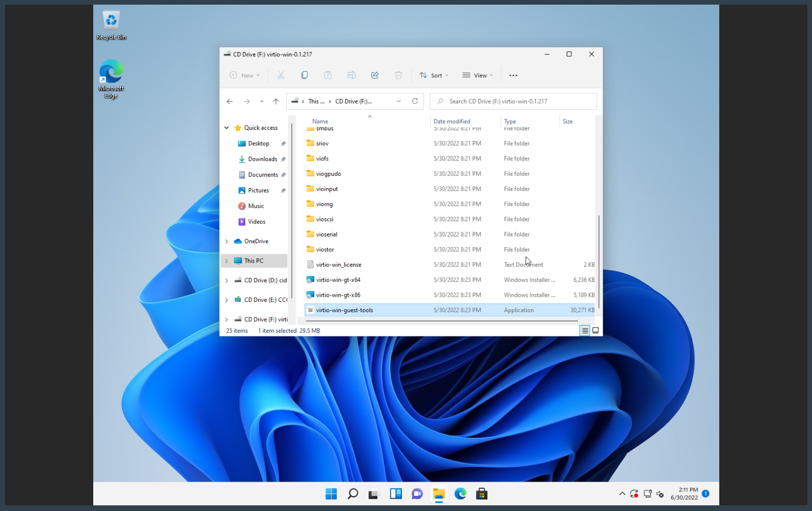
Task: Select Pictures in navigation pane
Action: point(258,190)
